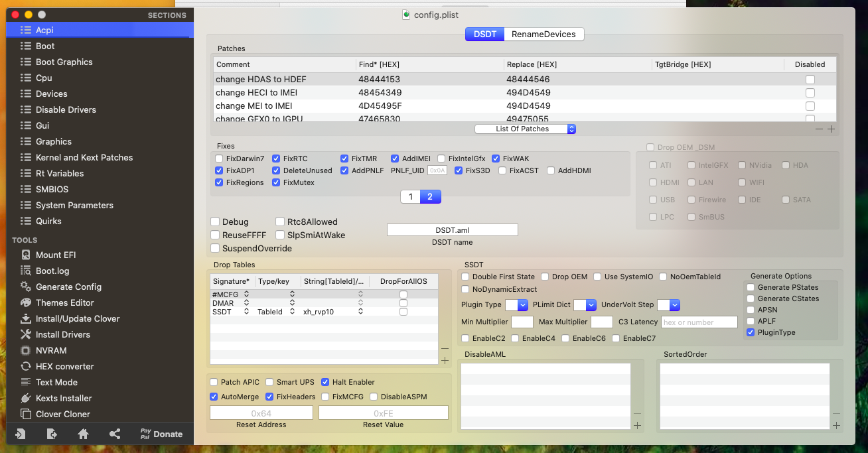Click the Install Drivers tool icon

pyautogui.click(x=26, y=334)
